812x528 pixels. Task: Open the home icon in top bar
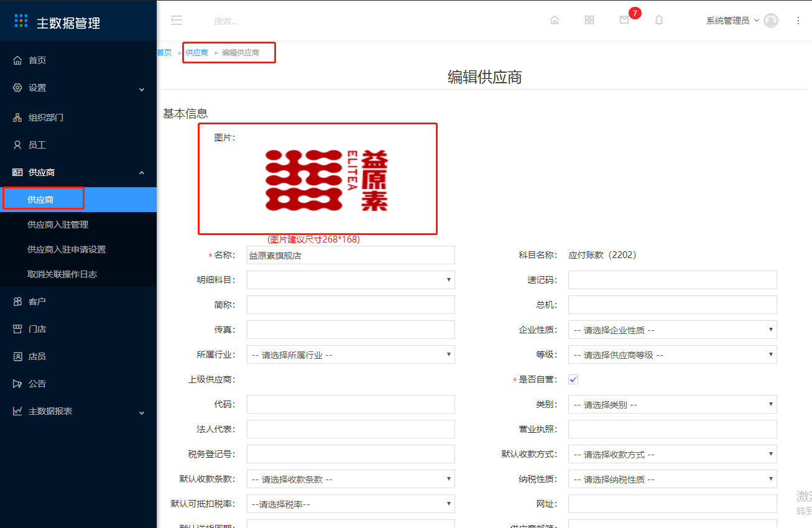[555, 20]
